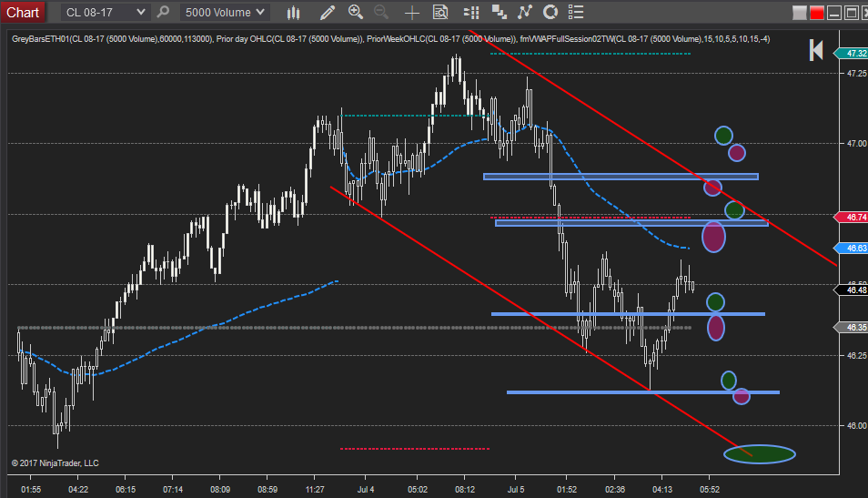Open the data box icon
This screenshot has height=498, width=868.
(440, 12)
